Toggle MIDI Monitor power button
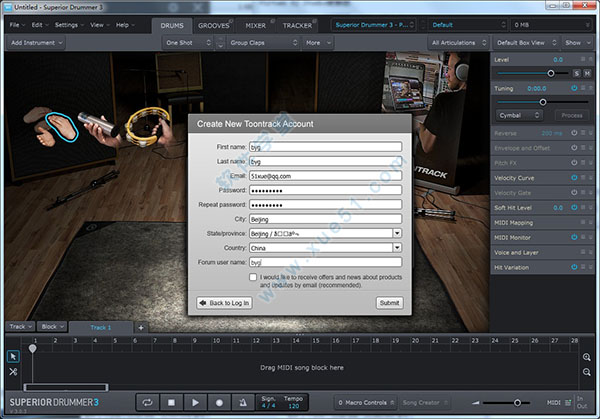The width and height of the screenshot is (600, 419). (574, 237)
